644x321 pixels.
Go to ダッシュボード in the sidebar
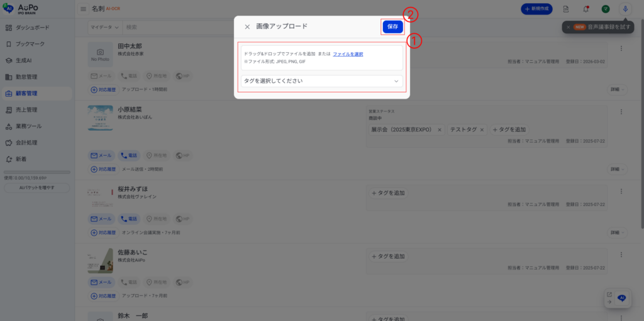[32, 28]
